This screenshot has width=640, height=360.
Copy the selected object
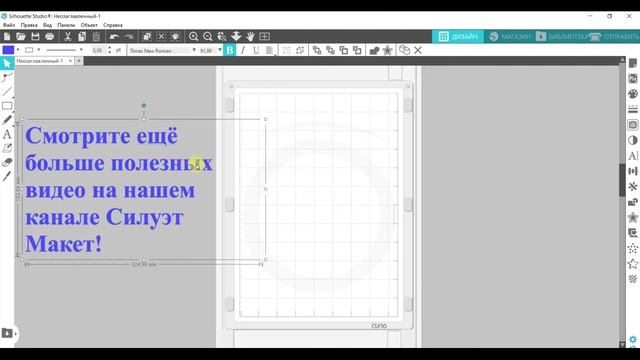pyautogui.click(x=82, y=37)
